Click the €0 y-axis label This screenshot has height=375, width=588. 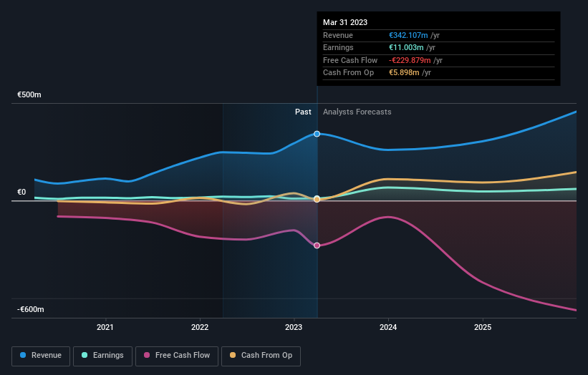click(21, 193)
